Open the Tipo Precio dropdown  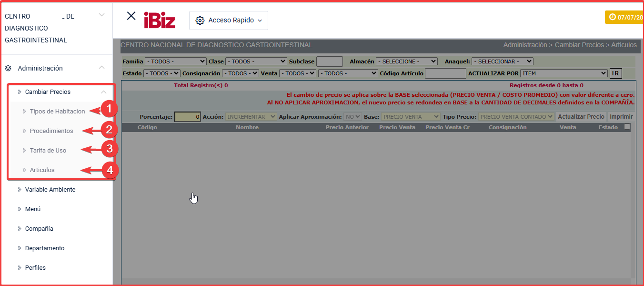pos(516,117)
